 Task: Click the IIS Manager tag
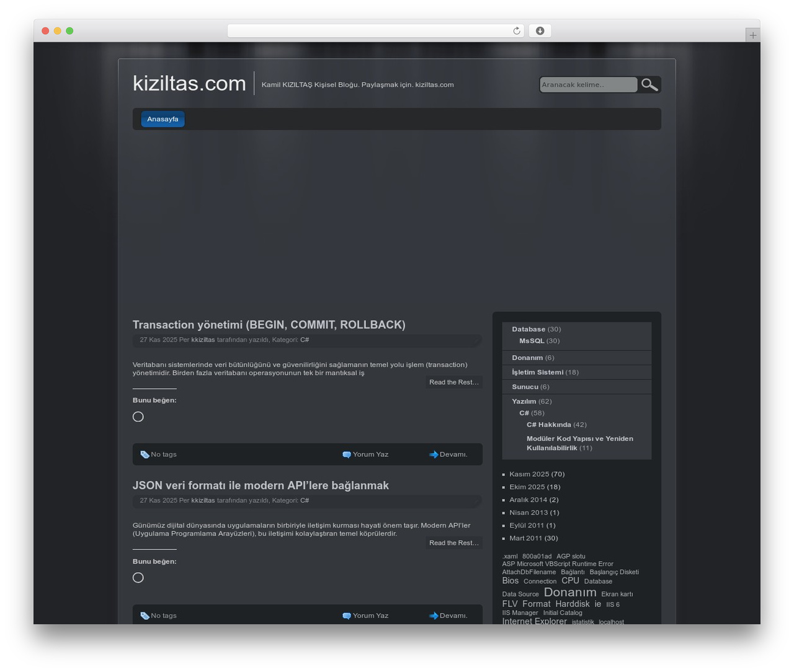520,612
